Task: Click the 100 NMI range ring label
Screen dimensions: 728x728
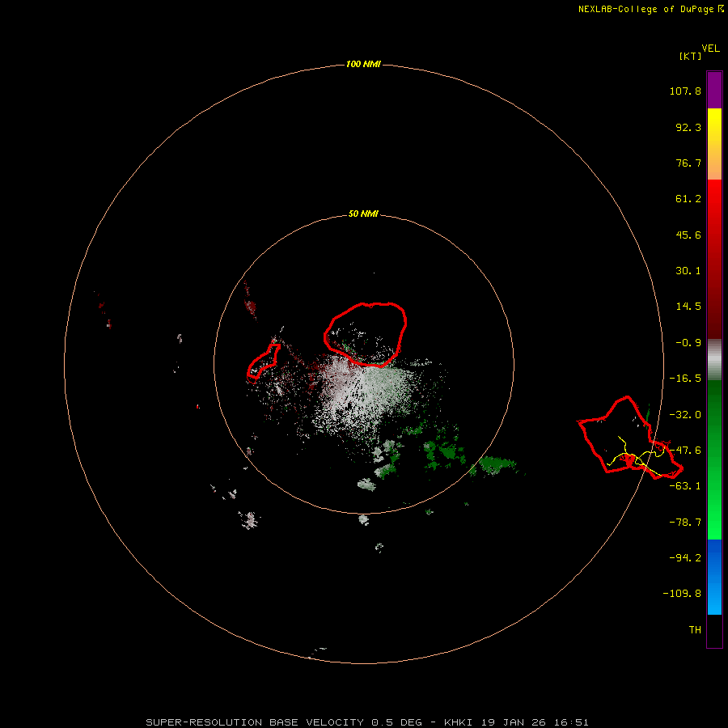Action: pyautogui.click(x=363, y=64)
